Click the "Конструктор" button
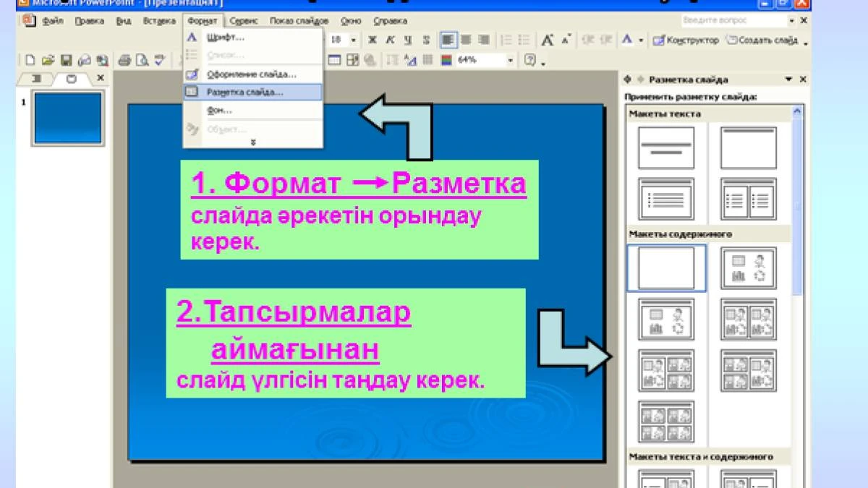 click(x=686, y=40)
